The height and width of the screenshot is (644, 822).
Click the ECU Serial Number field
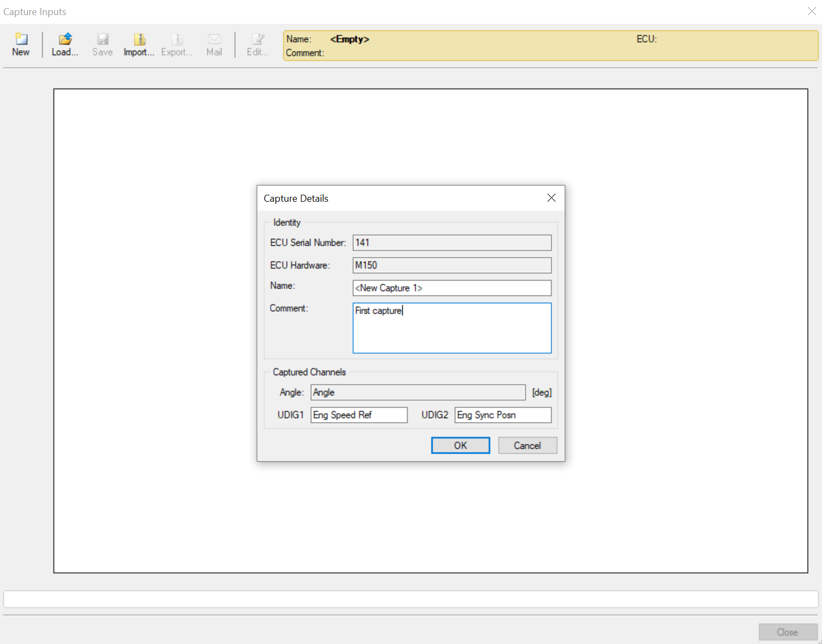pyautogui.click(x=451, y=243)
